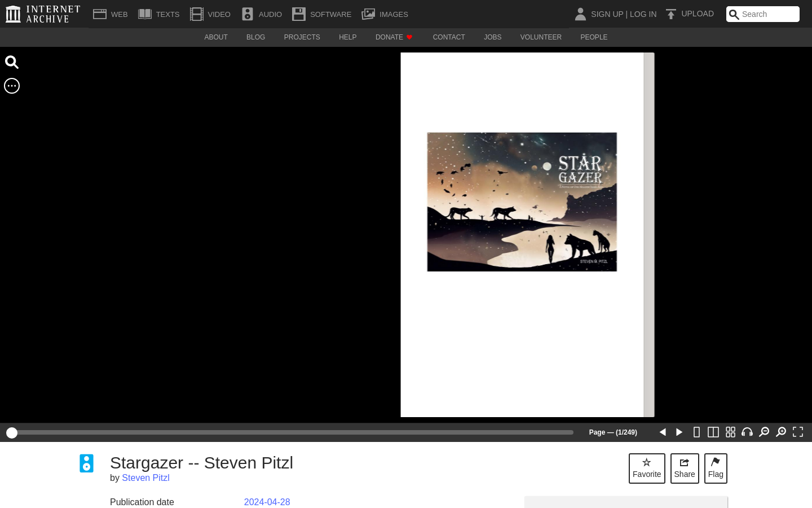Click the page counter text (1/249)
The image size is (812, 508).
tap(626, 432)
